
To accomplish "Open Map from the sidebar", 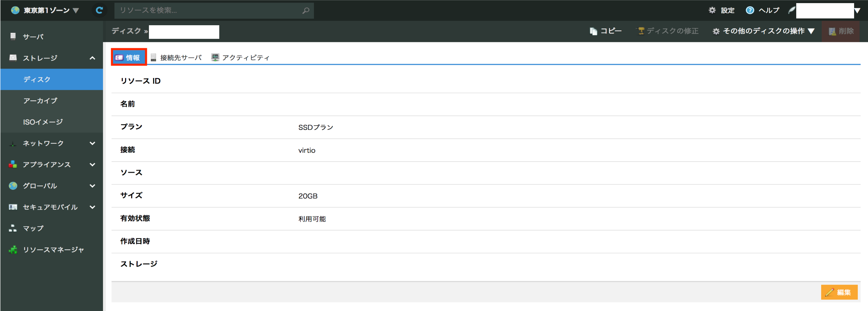I will tap(33, 229).
